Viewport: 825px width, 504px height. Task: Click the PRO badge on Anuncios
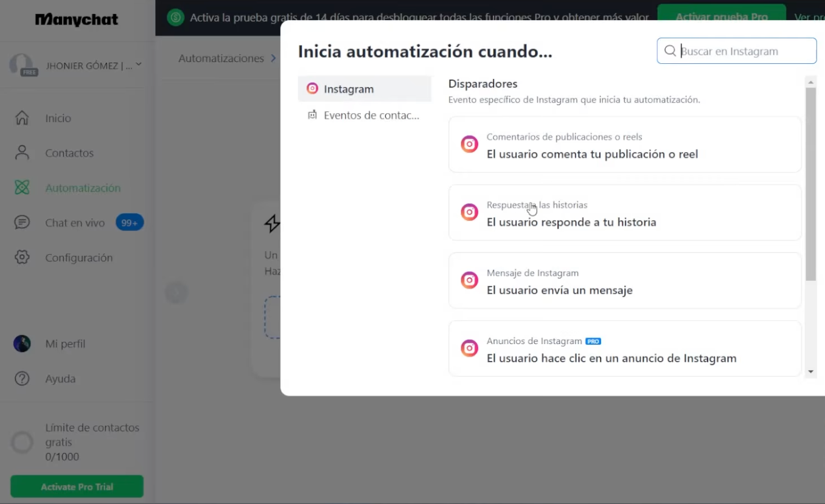593,342
